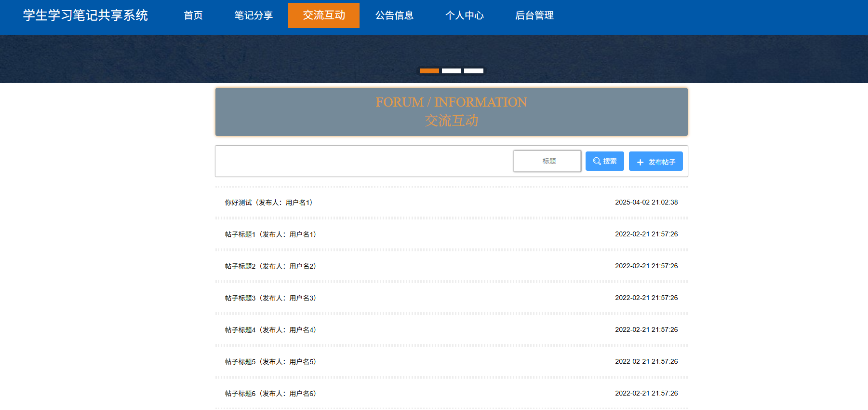The height and width of the screenshot is (410, 868).
Task: Click the 交流互动 section banner subtitle
Action: [452, 121]
